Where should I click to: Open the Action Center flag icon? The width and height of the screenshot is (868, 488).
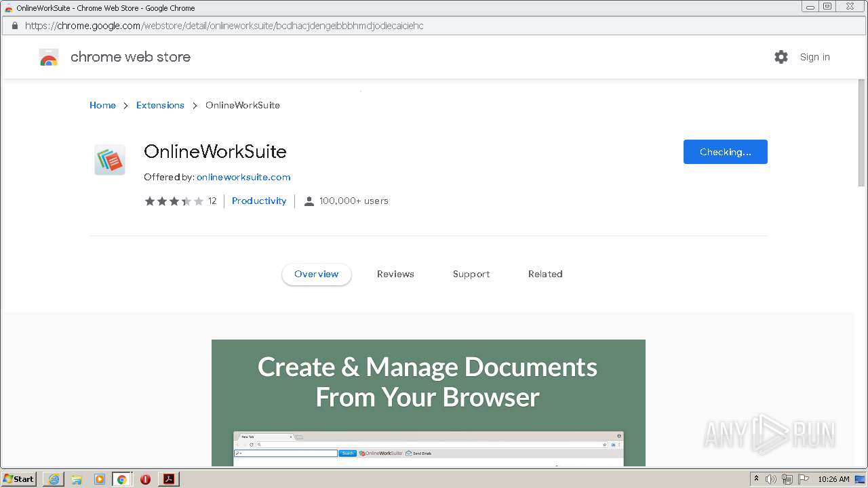[x=803, y=479]
